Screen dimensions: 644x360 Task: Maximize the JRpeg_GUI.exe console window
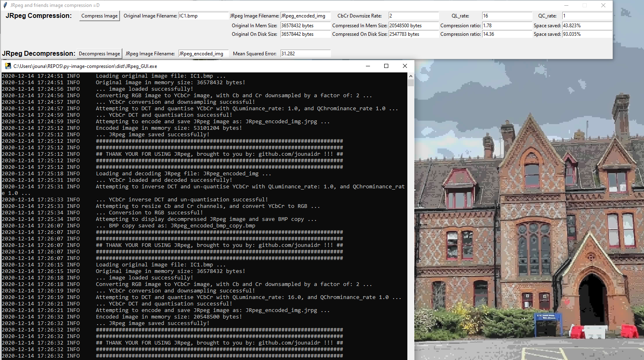[x=386, y=66]
